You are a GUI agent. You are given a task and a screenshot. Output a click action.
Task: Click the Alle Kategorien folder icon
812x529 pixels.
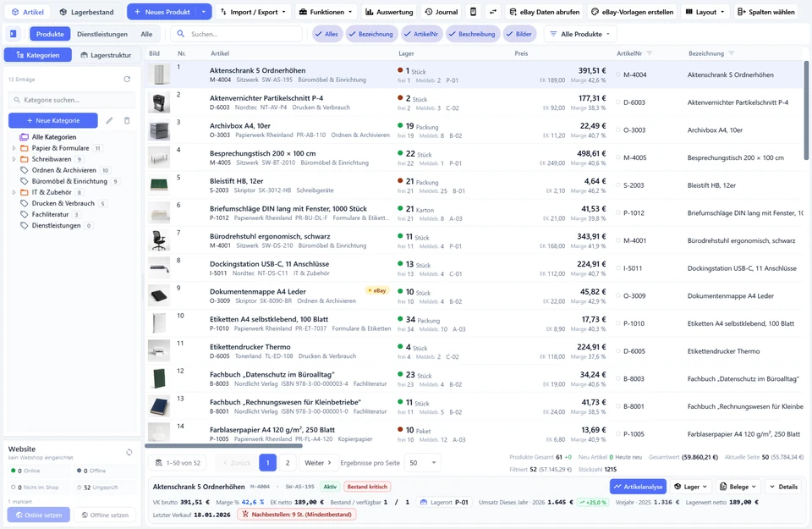pos(24,137)
